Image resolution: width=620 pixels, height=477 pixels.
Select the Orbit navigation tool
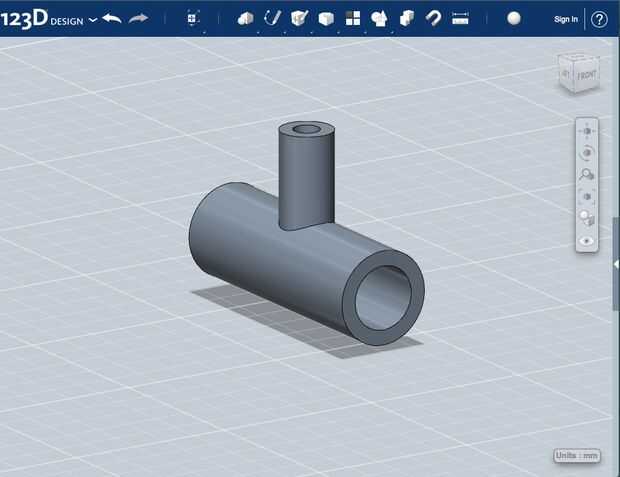pyautogui.click(x=587, y=153)
